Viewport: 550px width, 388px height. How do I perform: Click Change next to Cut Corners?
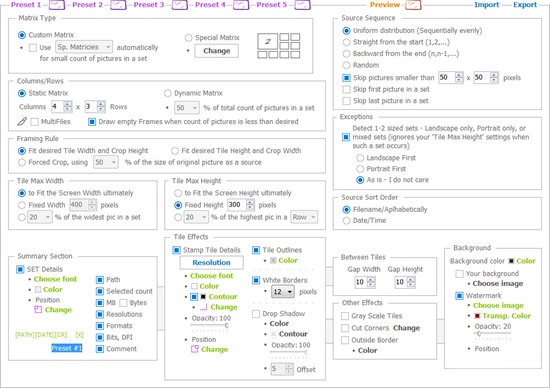coord(406,328)
